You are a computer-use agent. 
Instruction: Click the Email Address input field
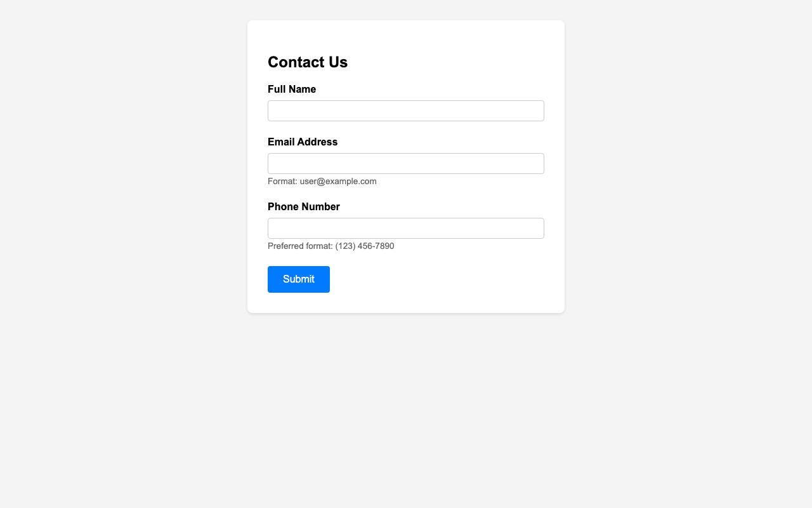point(406,164)
